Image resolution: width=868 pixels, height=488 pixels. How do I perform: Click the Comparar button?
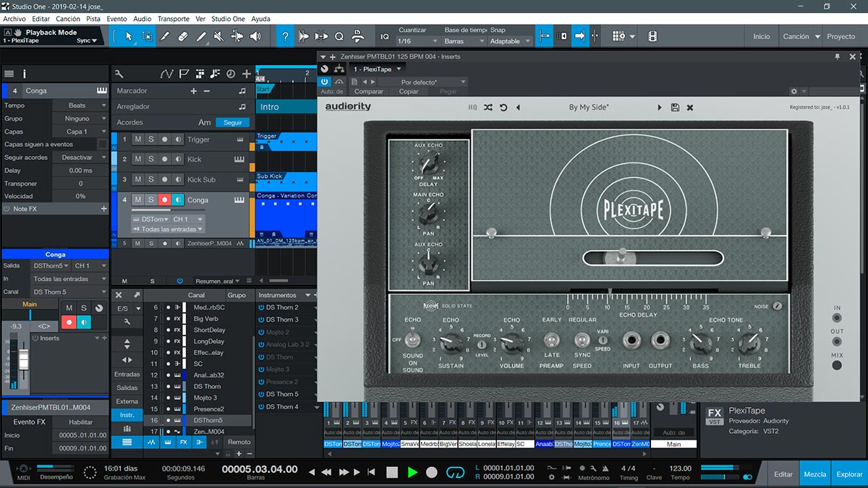pos(369,92)
